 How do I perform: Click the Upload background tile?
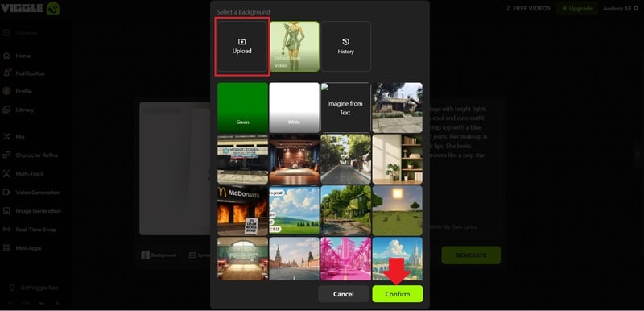(242, 47)
